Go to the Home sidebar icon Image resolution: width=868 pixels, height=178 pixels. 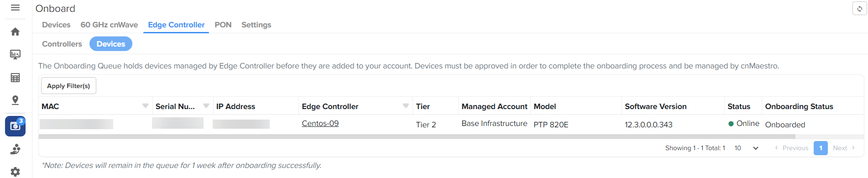click(x=15, y=31)
